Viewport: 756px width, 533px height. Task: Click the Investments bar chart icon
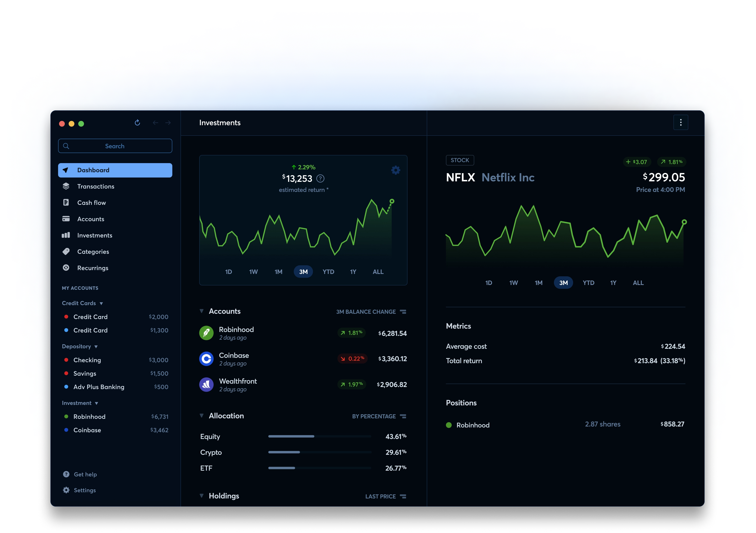[x=66, y=235]
